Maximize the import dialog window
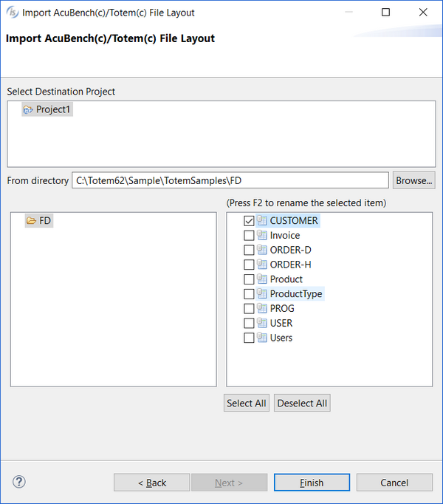Viewport: 443px width, 504px height. (386, 13)
